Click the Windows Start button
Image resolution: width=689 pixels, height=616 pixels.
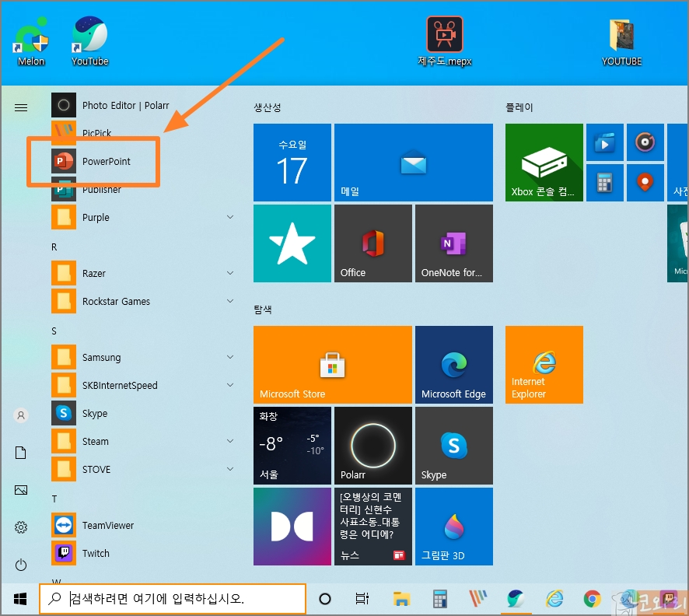coord(20,598)
